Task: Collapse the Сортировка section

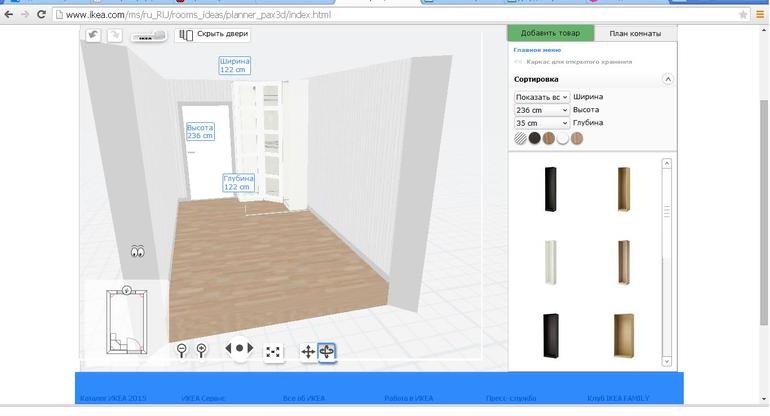Action: click(x=668, y=79)
